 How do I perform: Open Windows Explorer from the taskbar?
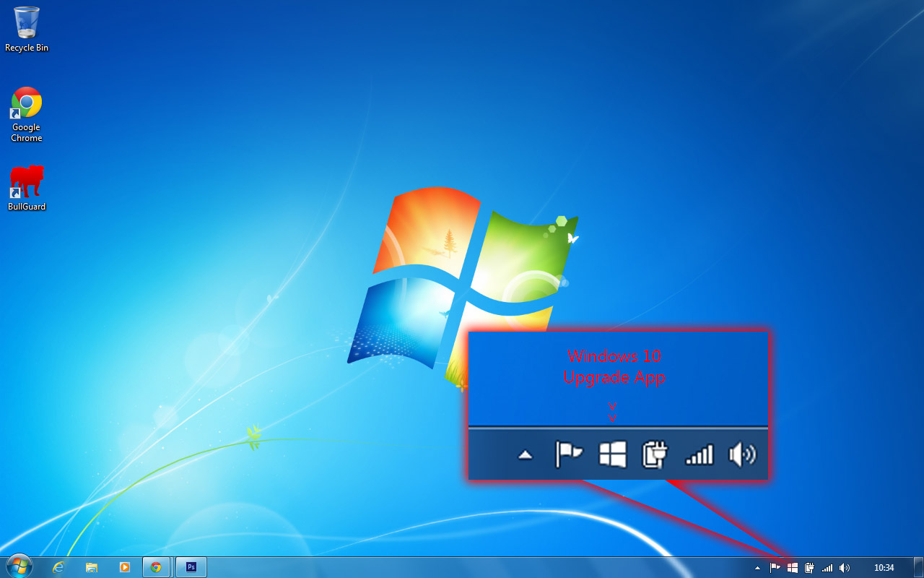(x=92, y=567)
